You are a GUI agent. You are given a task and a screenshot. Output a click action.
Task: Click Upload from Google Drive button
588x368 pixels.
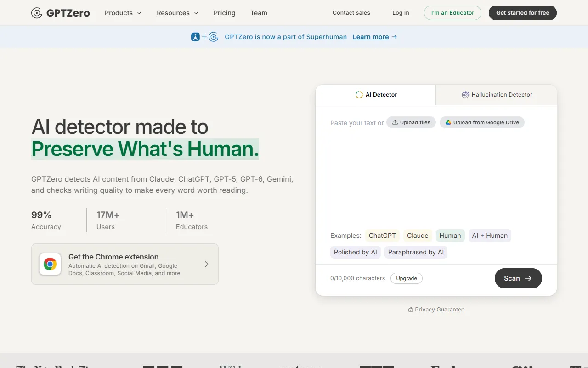tap(482, 122)
